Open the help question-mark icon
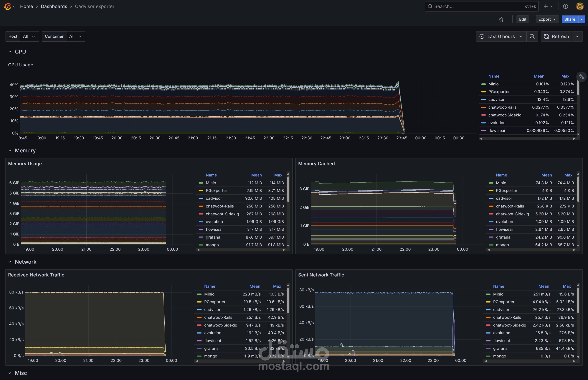 [566, 6]
